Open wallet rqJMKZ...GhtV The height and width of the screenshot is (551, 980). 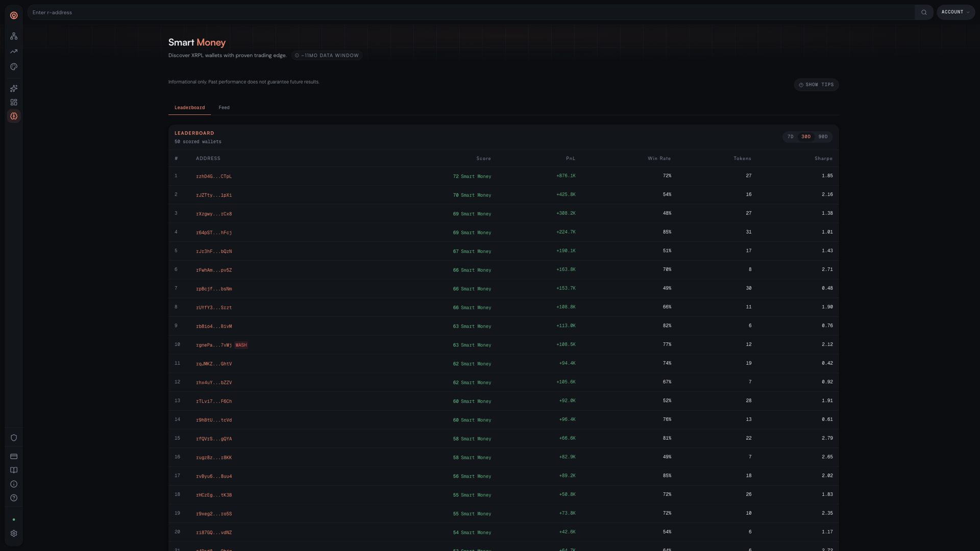coord(214,364)
